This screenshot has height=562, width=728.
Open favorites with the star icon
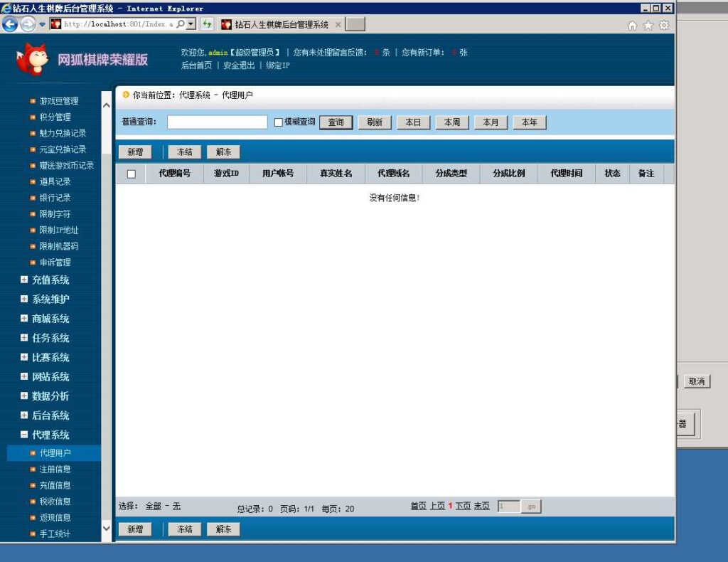point(648,24)
